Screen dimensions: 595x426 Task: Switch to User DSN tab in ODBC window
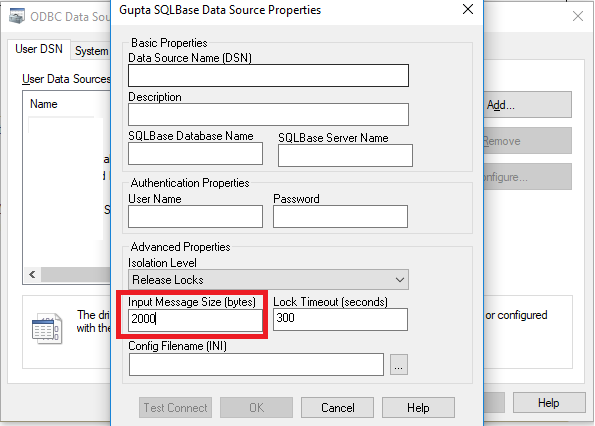[39, 49]
